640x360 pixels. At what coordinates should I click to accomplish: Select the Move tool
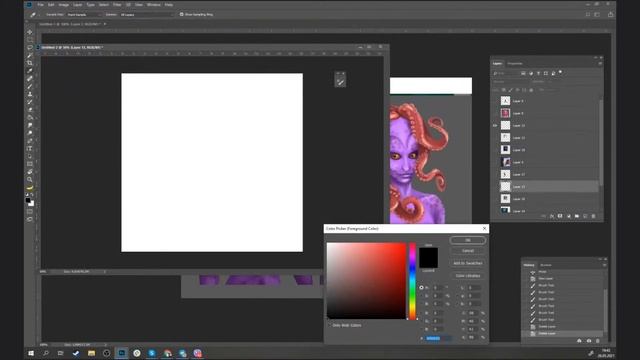pos(30,32)
